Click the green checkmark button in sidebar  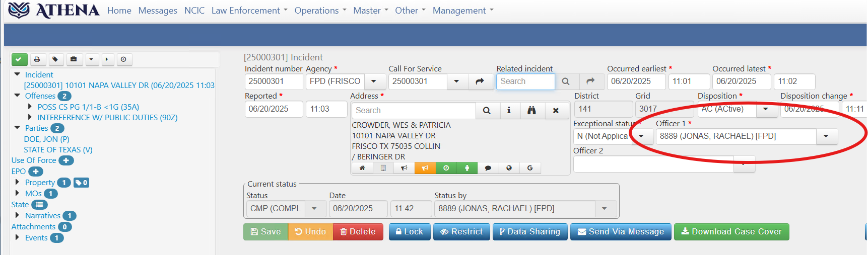click(x=19, y=59)
